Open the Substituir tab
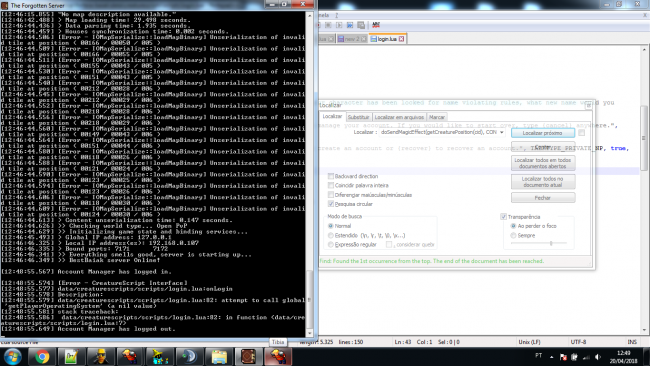 (358, 117)
